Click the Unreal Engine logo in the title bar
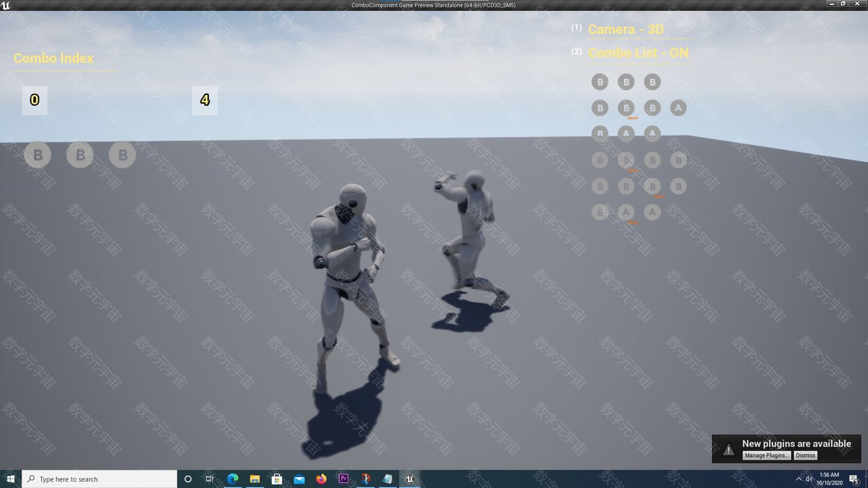Screen dimensions: 868x488 [x=6, y=5]
